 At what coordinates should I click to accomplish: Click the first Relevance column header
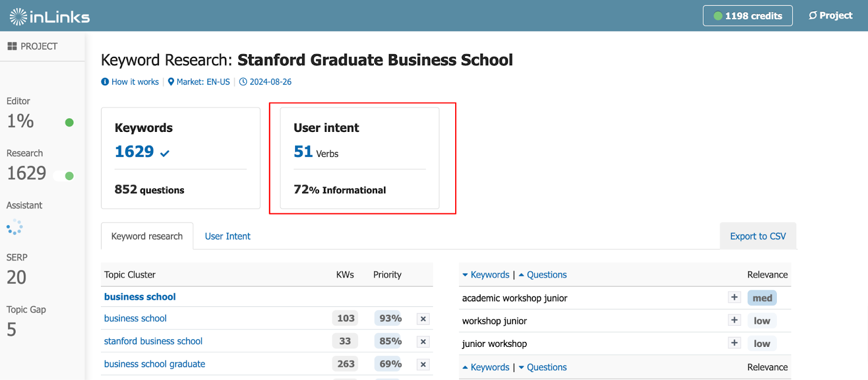768,275
